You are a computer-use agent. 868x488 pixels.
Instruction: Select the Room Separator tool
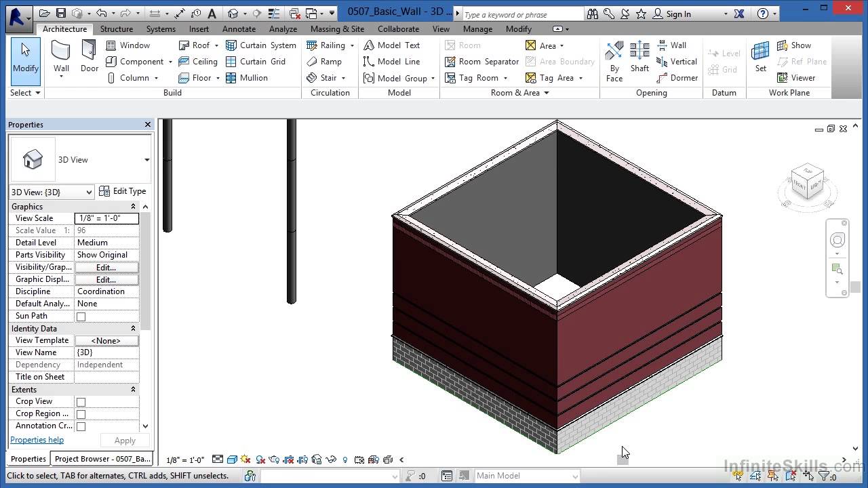pos(482,62)
